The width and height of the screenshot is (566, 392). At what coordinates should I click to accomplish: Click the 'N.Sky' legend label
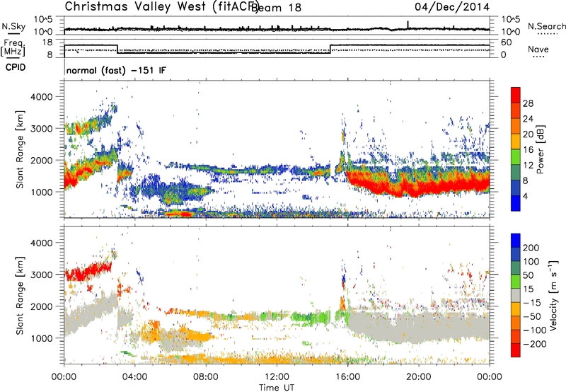(13, 26)
